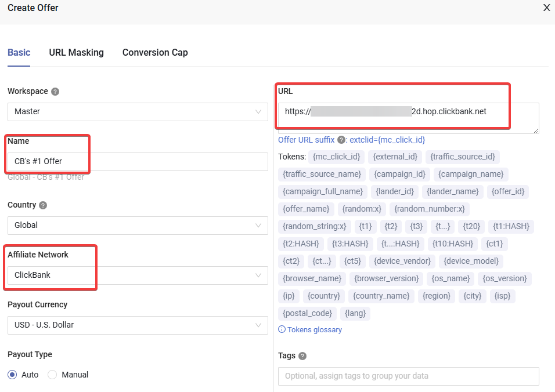Insert the {ct5} token
Image resolution: width=555 pixels, height=392 pixels.
pos(352,261)
